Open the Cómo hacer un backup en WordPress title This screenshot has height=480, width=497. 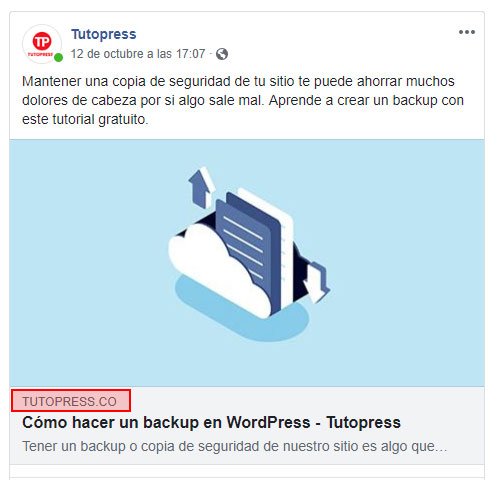(211, 422)
